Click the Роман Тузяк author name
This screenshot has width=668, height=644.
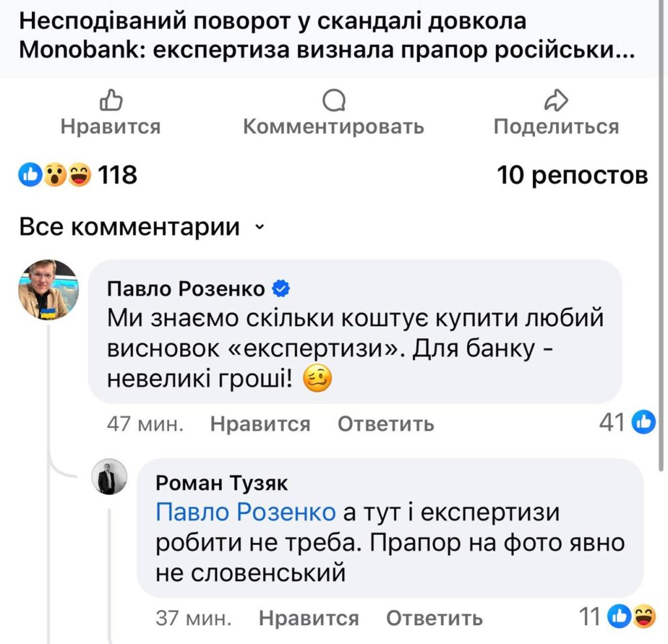tap(222, 483)
